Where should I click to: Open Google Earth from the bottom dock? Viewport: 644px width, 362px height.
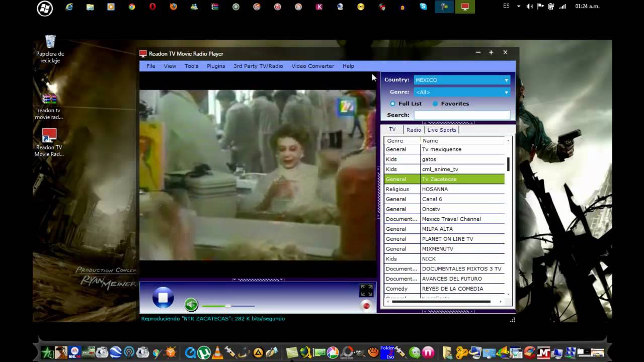point(116,352)
